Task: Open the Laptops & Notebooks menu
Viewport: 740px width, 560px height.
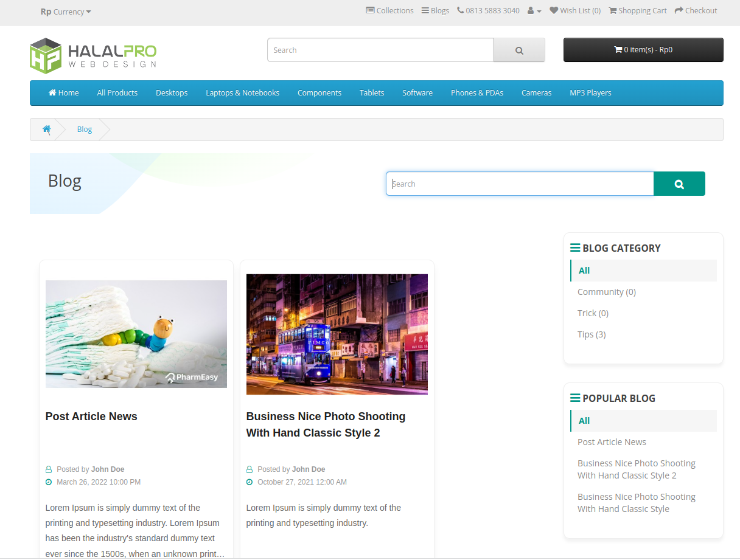Action: click(x=242, y=93)
